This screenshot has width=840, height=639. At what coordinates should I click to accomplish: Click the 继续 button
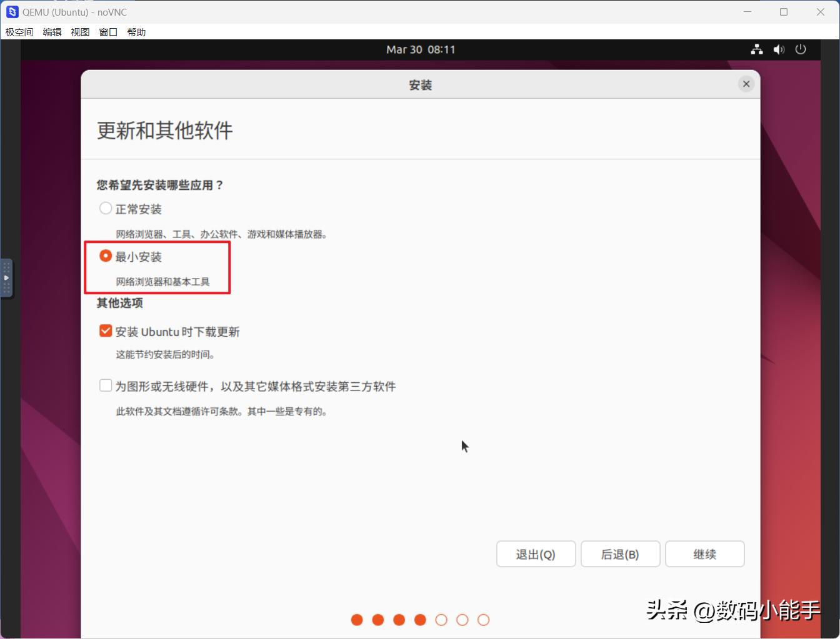pos(704,554)
